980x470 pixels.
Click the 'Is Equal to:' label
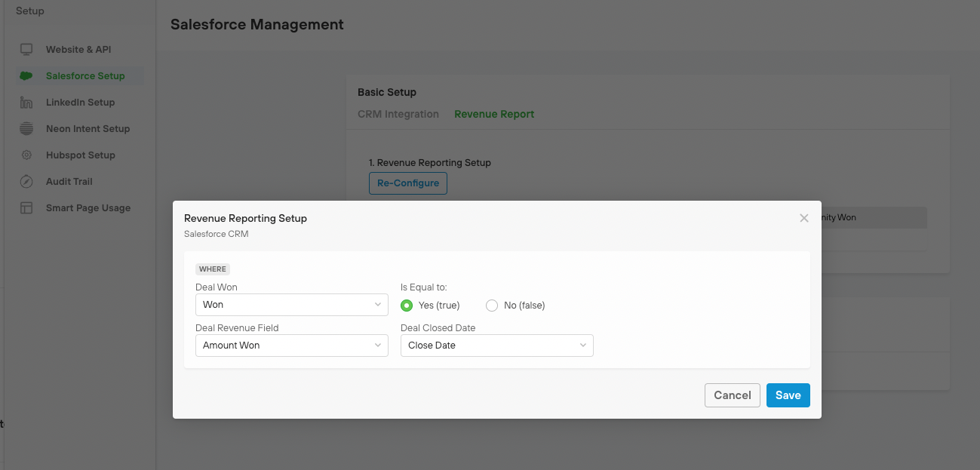coord(424,287)
